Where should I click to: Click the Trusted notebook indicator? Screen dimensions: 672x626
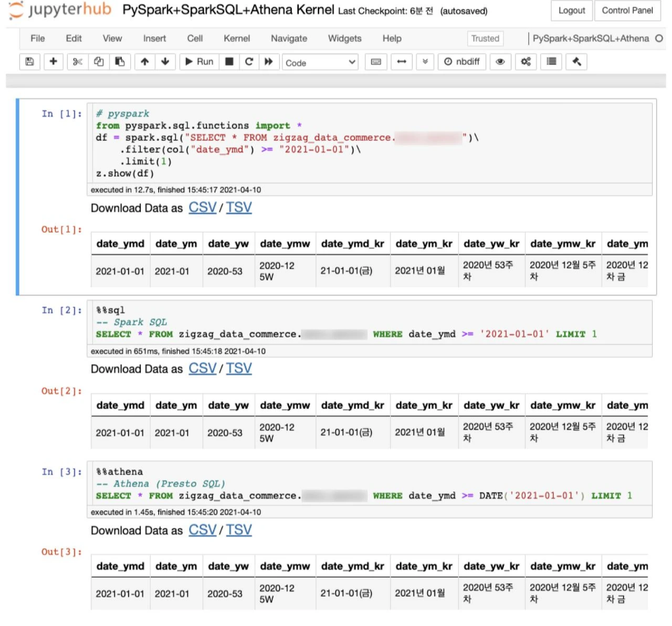(485, 38)
